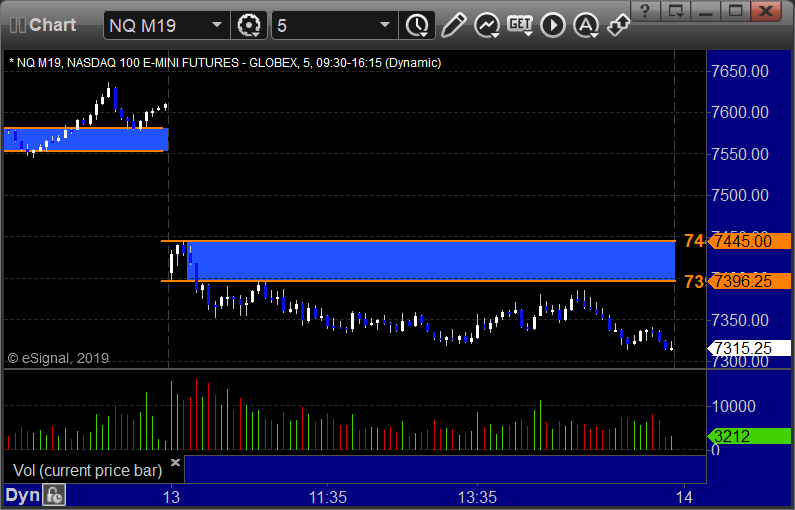Open the window options dropdown button
The width and height of the screenshot is (795, 510).
675,11
